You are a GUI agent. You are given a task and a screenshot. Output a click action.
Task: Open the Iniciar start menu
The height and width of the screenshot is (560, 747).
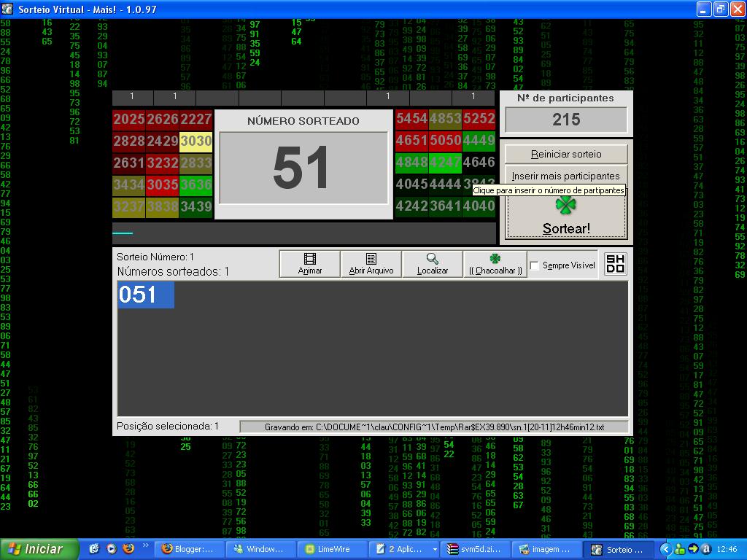click(39, 549)
